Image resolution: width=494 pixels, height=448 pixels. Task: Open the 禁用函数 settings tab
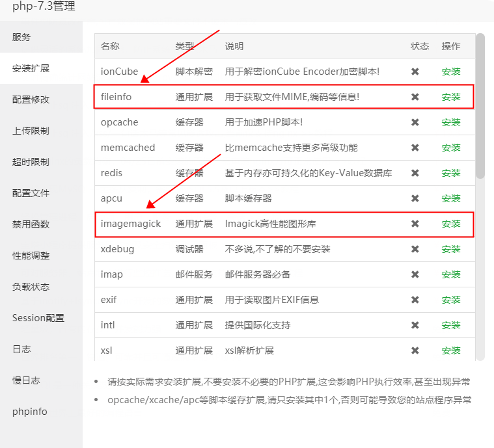point(31,224)
